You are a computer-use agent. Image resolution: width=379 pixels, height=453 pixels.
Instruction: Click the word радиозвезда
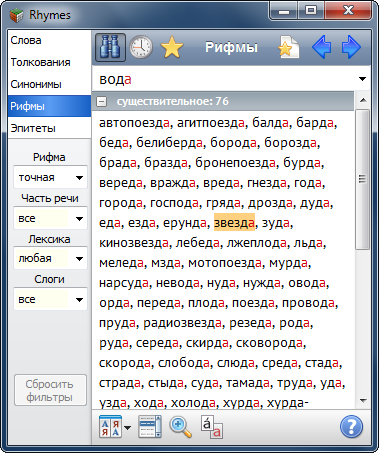183,323
